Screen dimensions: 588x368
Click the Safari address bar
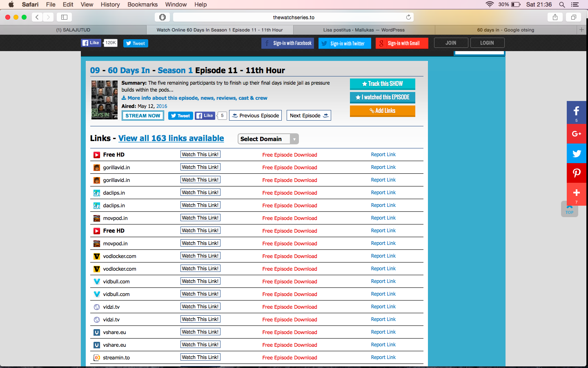tap(294, 17)
